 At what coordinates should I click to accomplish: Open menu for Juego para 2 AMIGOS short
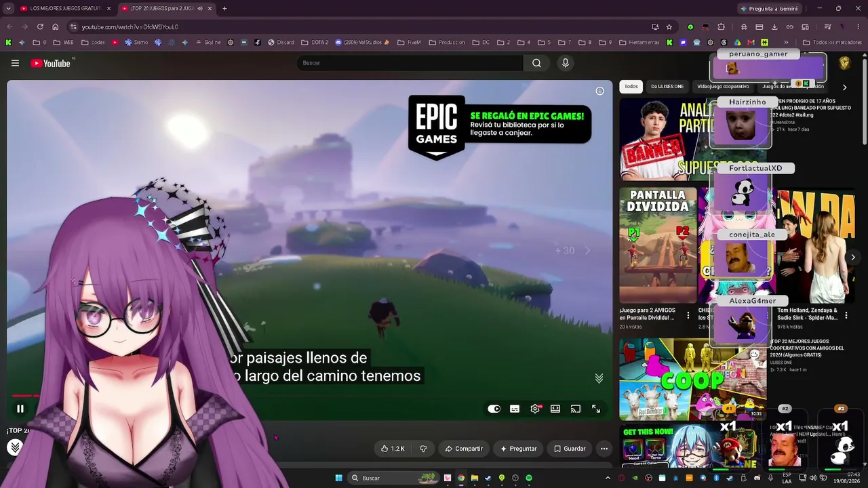(x=688, y=315)
